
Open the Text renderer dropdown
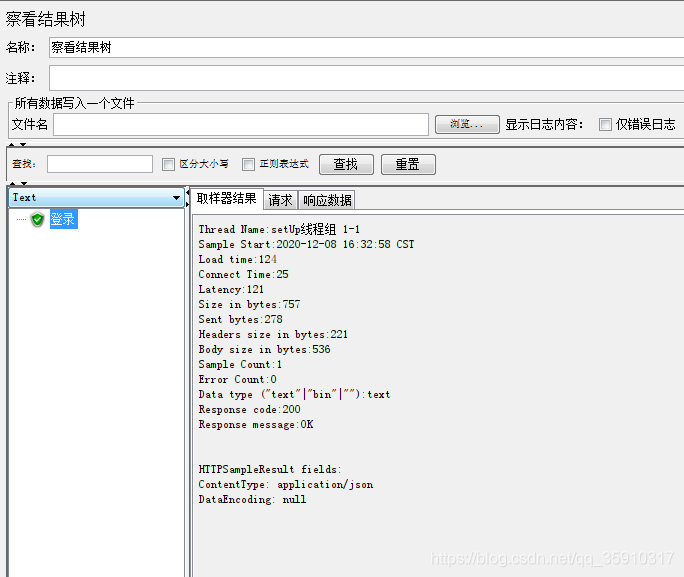click(x=96, y=198)
